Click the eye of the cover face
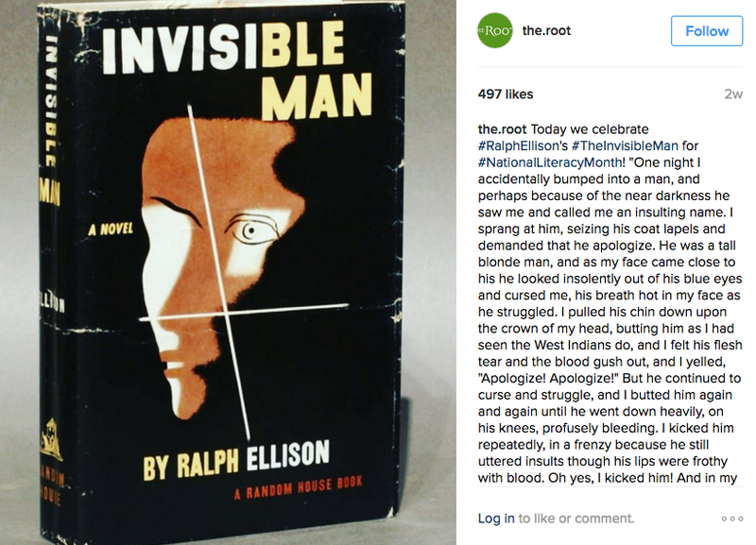This screenshot has width=756, height=545. click(251, 230)
